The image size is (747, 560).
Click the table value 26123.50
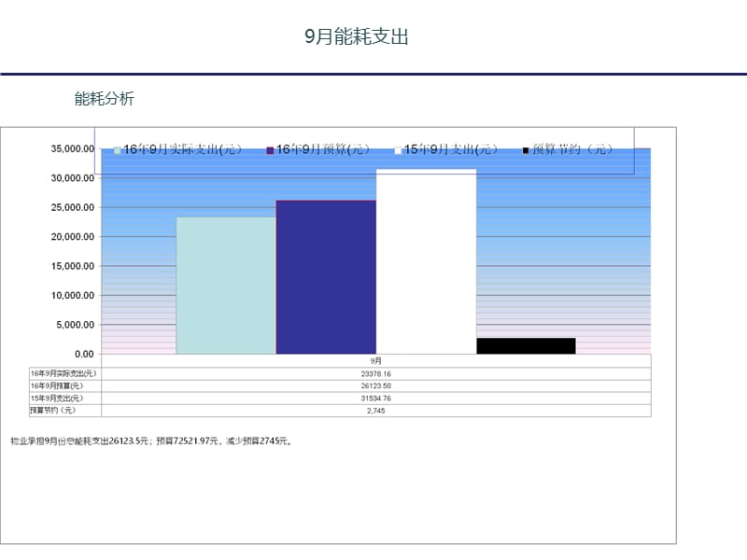376,385
